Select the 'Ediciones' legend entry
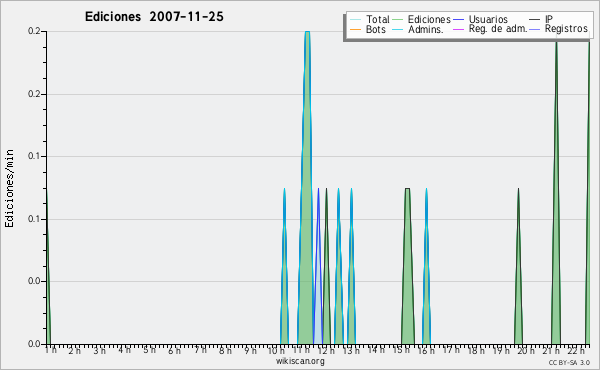The image size is (600, 370). [422, 19]
